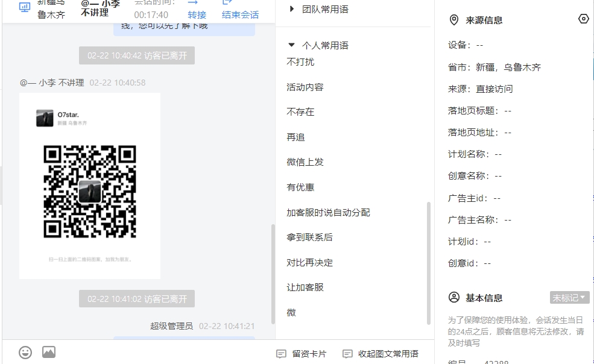Click the 创意id info row
The height and width of the screenshot is (364, 594).
(x=469, y=263)
